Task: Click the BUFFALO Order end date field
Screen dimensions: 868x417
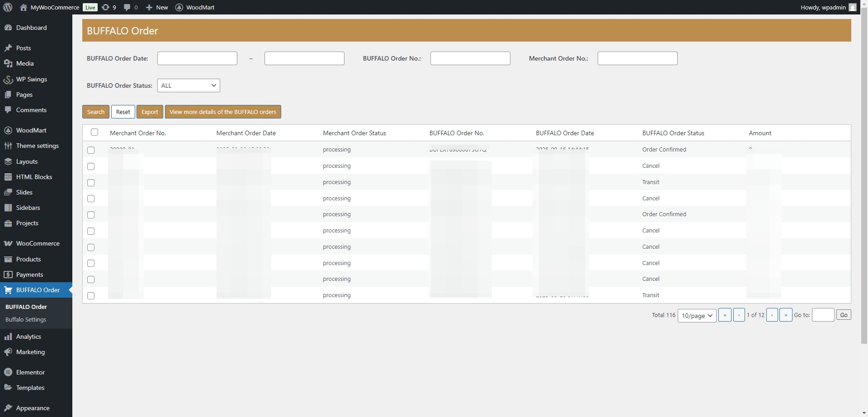Action: (304, 58)
